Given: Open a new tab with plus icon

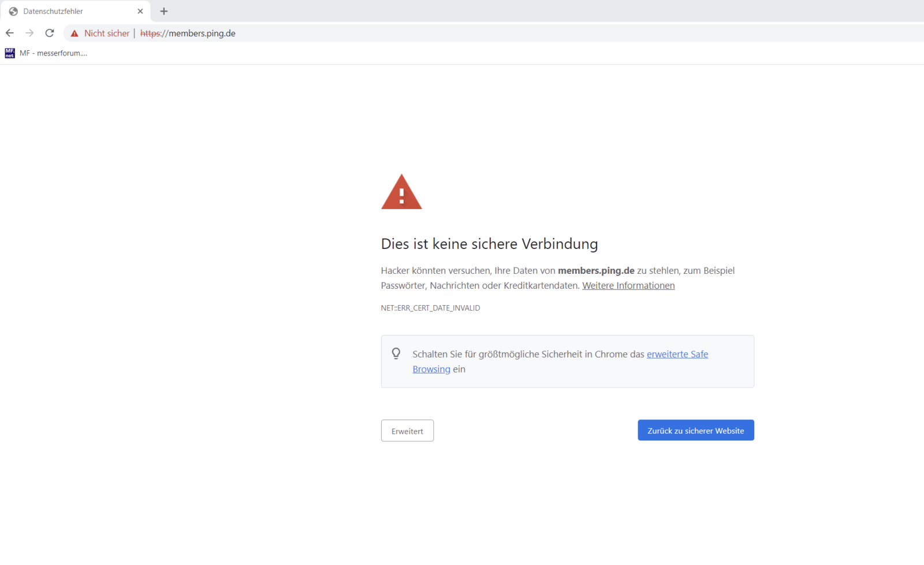Looking at the screenshot, I should 164,11.
